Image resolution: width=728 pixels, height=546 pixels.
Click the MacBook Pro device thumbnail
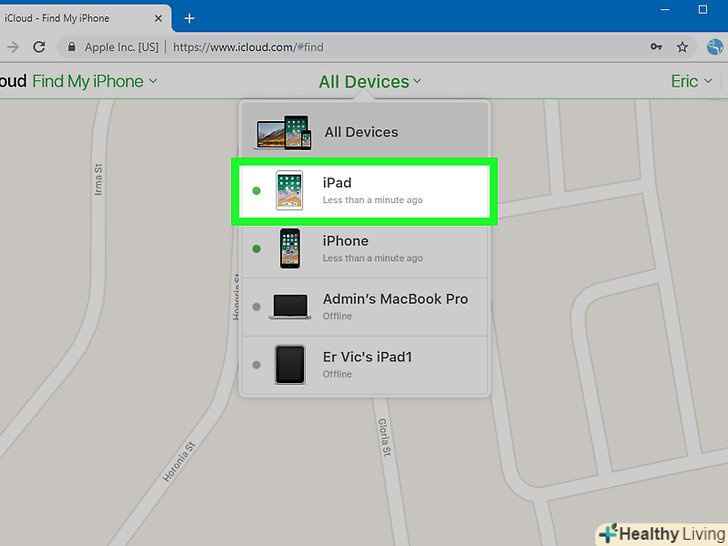290,306
